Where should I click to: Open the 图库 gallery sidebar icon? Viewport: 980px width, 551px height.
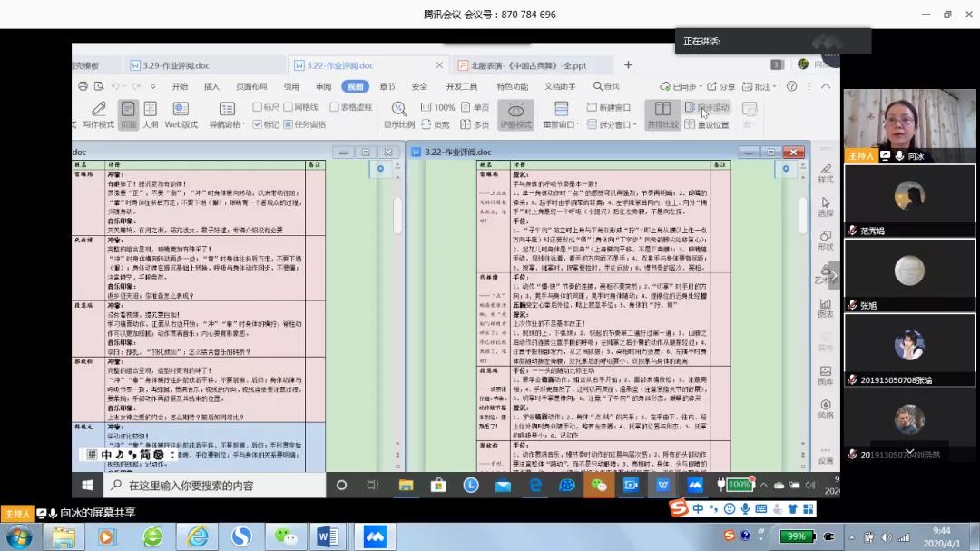tap(825, 375)
